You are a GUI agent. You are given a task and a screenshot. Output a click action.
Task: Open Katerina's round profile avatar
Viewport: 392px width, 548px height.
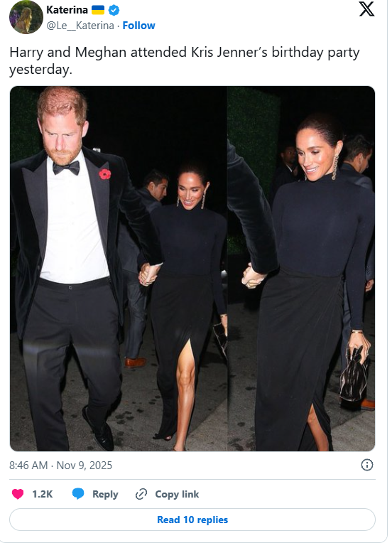[26, 18]
